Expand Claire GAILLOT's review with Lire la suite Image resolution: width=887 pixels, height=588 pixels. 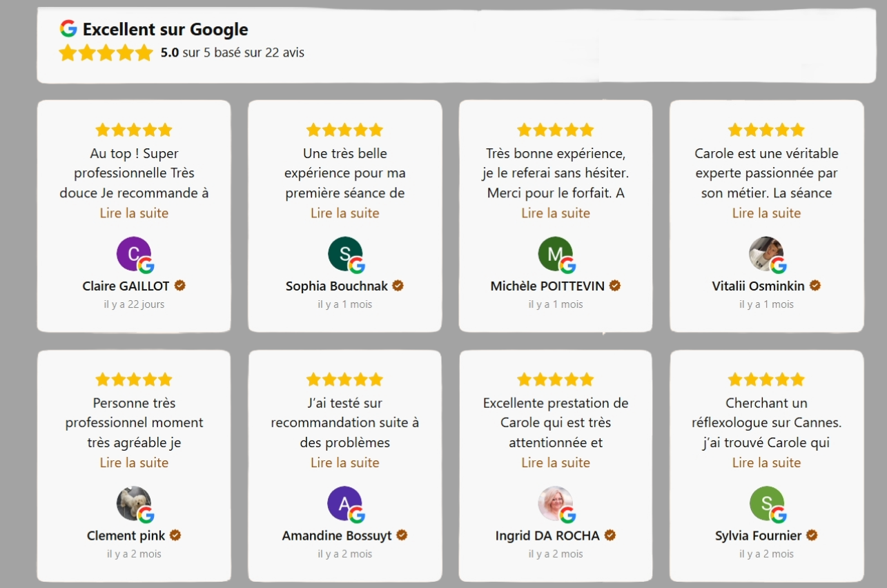pos(134,213)
